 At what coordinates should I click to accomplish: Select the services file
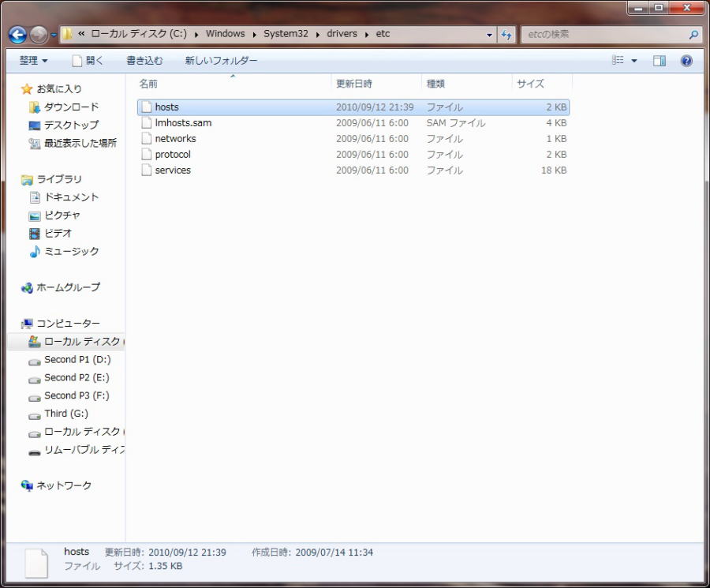[173, 170]
